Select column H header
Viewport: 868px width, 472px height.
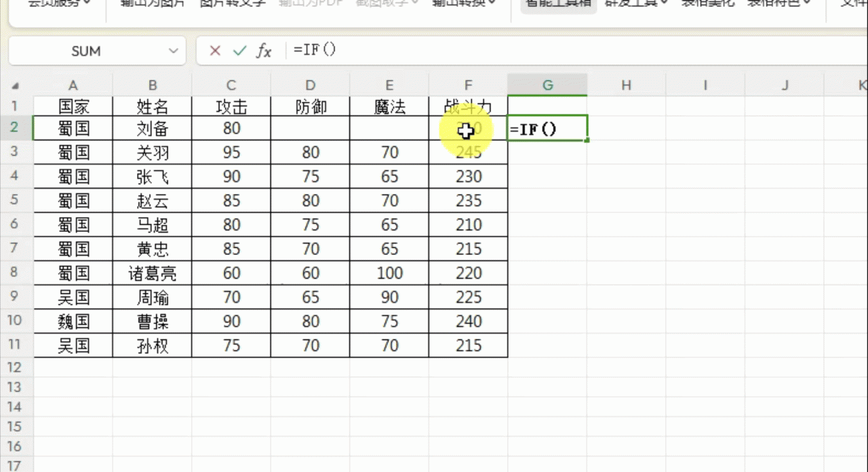point(627,85)
